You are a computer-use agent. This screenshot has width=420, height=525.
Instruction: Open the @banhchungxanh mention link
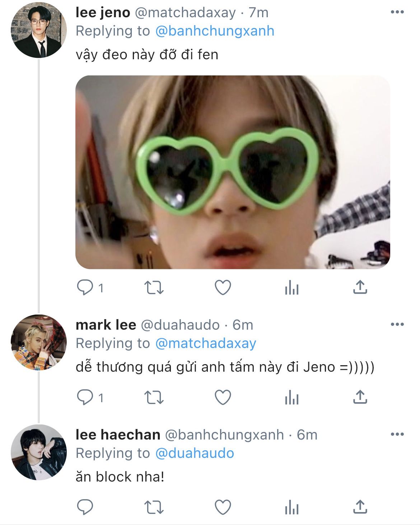click(215, 31)
